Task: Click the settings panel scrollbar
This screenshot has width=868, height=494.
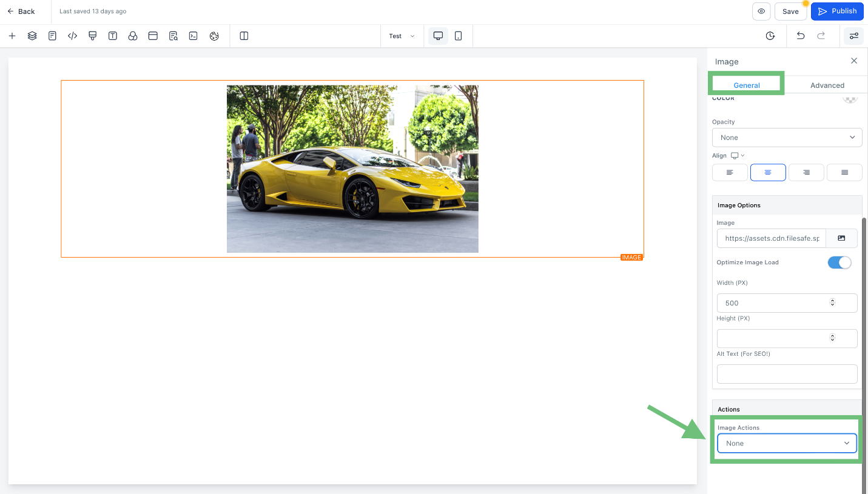Action: [864, 355]
